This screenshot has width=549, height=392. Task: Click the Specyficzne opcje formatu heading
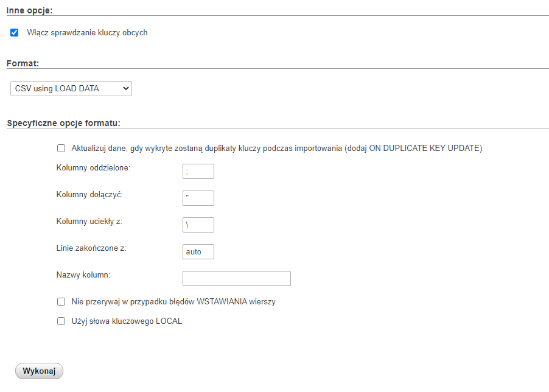pos(64,123)
